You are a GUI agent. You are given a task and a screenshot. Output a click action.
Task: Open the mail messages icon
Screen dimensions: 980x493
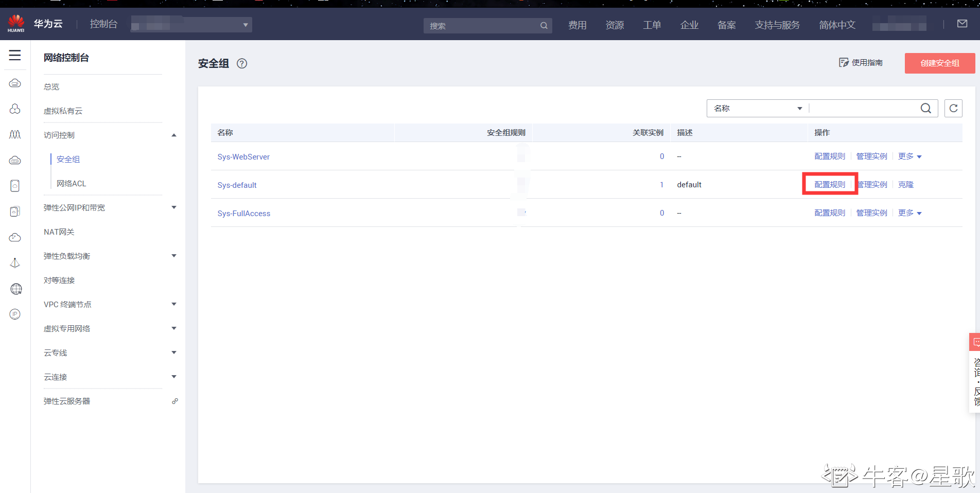coord(962,24)
